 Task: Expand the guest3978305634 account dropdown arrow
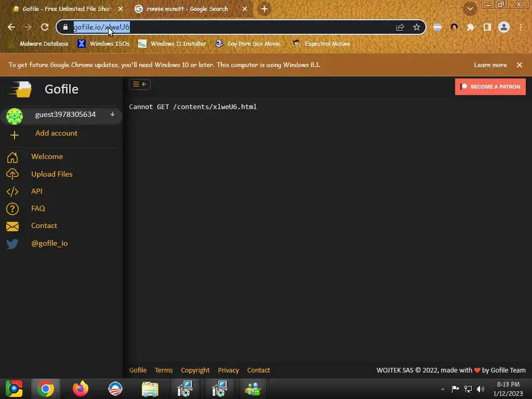tap(112, 114)
